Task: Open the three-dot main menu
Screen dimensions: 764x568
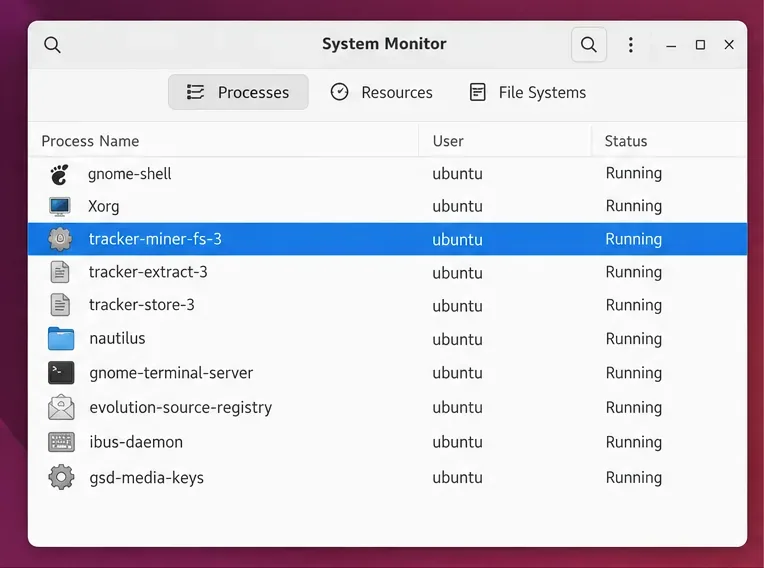Action: (x=630, y=45)
